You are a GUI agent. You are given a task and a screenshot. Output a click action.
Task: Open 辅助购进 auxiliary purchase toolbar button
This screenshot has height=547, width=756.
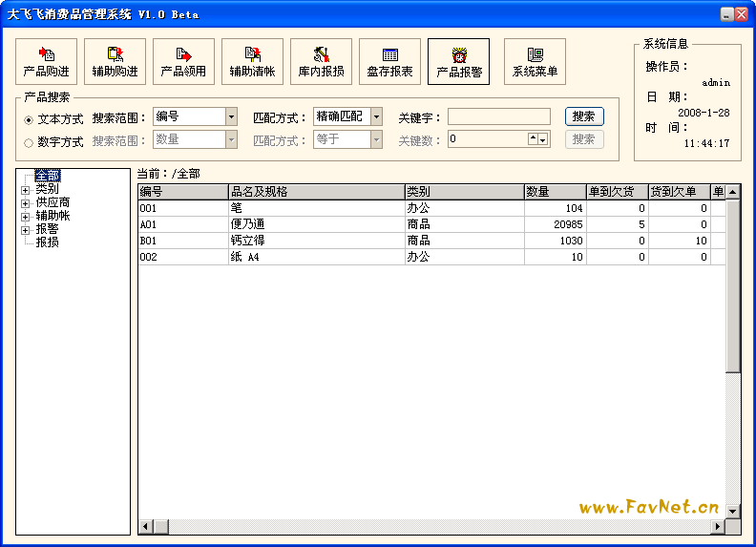[x=115, y=62]
